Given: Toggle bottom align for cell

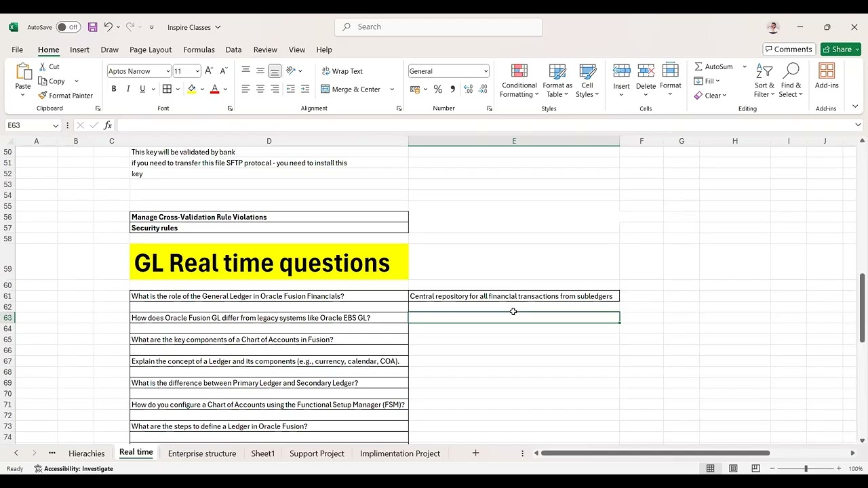Looking at the screenshot, I should (x=275, y=70).
